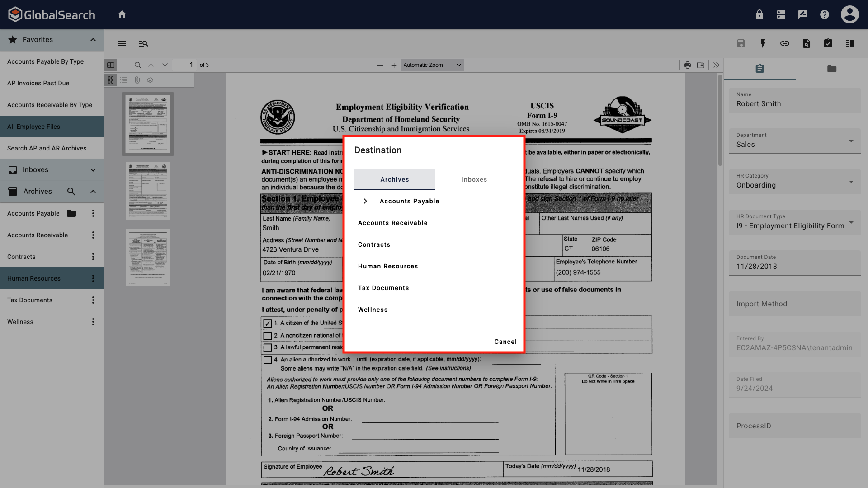Click the clipboard checkmark tasks icon
This screenshot has width=868, height=488.
click(x=828, y=43)
